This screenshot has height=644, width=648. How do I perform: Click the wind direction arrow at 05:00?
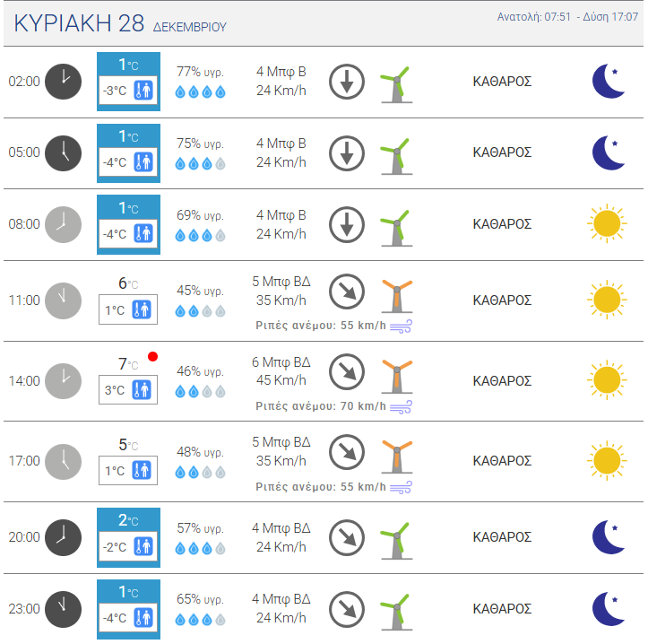tap(347, 153)
